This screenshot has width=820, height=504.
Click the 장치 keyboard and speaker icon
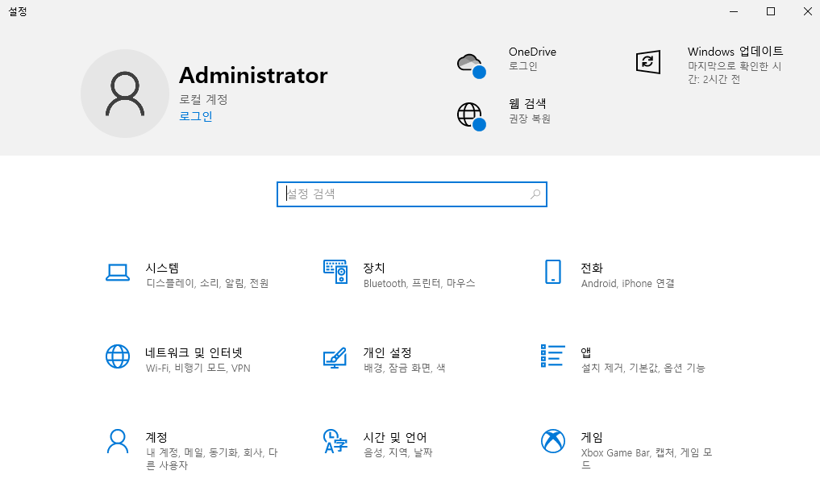[x=335, y=272]
